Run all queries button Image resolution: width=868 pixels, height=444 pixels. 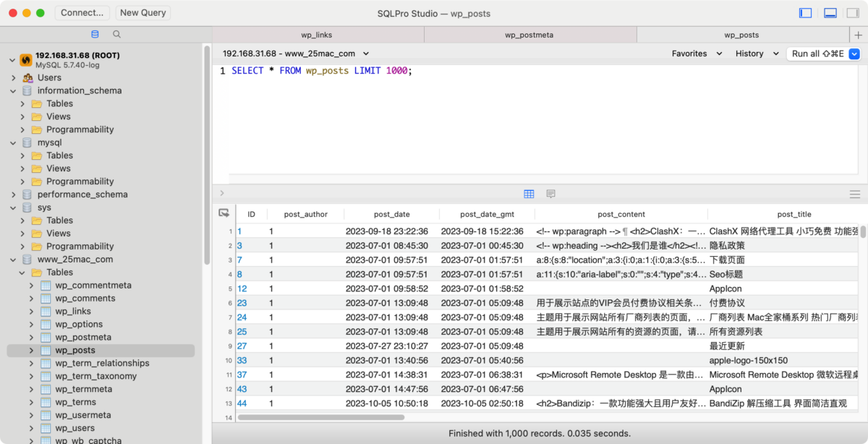coord(817,54)
